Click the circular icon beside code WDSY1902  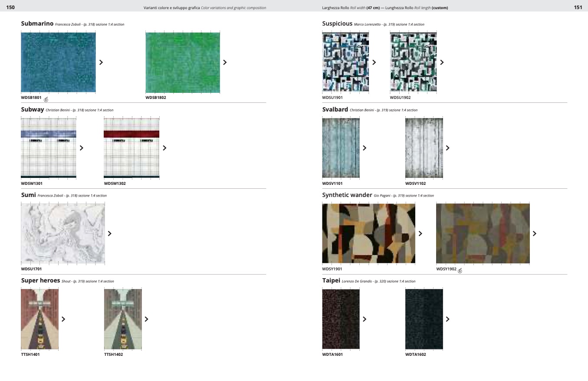point(460,271)
